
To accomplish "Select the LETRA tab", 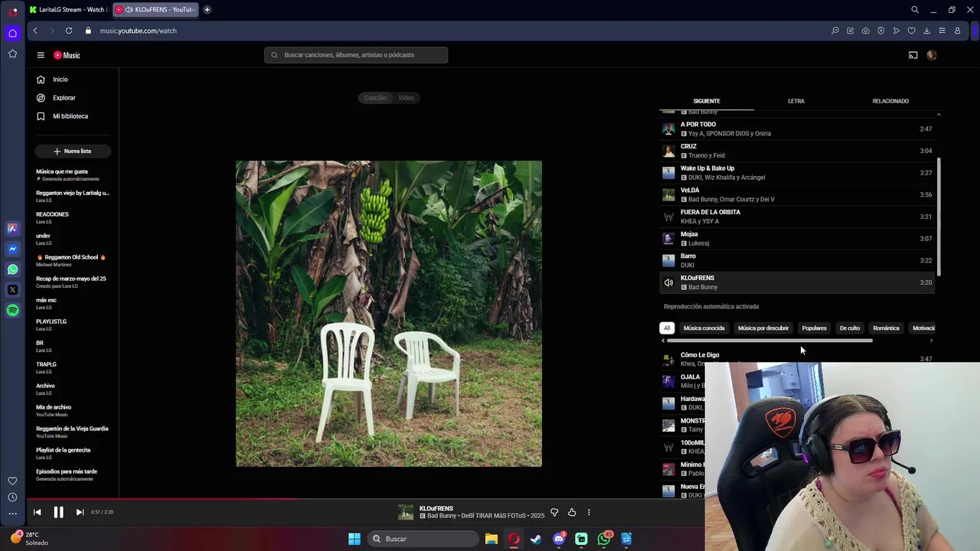I will pos(796,101).
